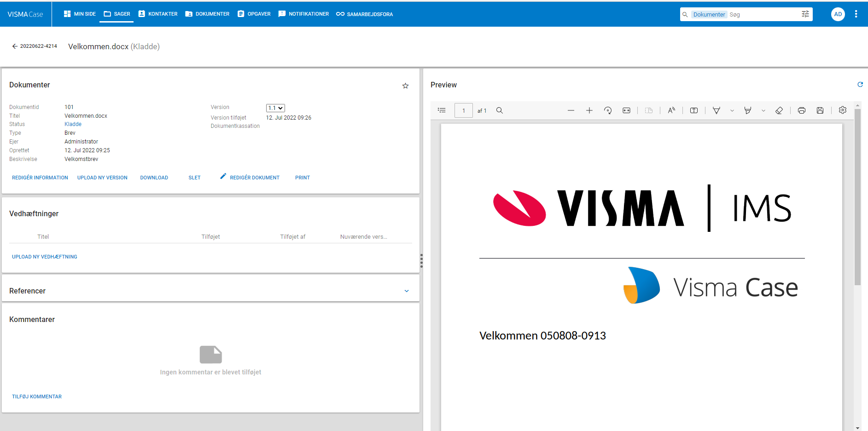Open the Min Side tab
Screen dimensions: 868x431
point(80,14)
